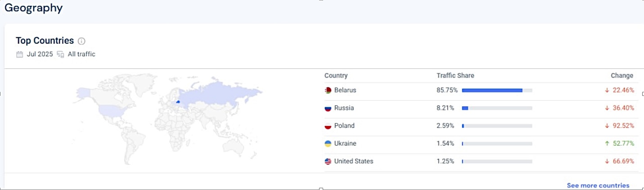Click Belarus highlighted on the world map
The height and width of the screenshot is (190, 644).
click(178, 102)
